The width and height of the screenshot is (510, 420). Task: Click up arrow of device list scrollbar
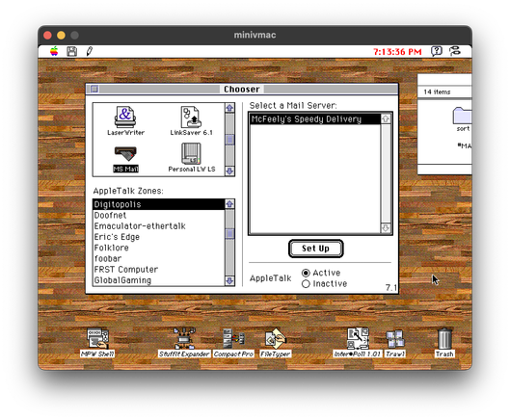pyautogui.click(x=229, y=108)
